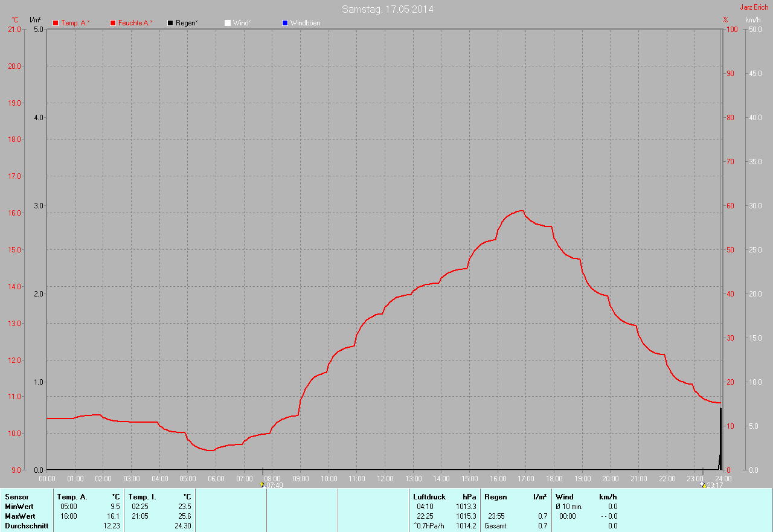The height and width of the screenshot is (532, 773).
Task: Click the 'MinWert' row label
Action: 19,507
